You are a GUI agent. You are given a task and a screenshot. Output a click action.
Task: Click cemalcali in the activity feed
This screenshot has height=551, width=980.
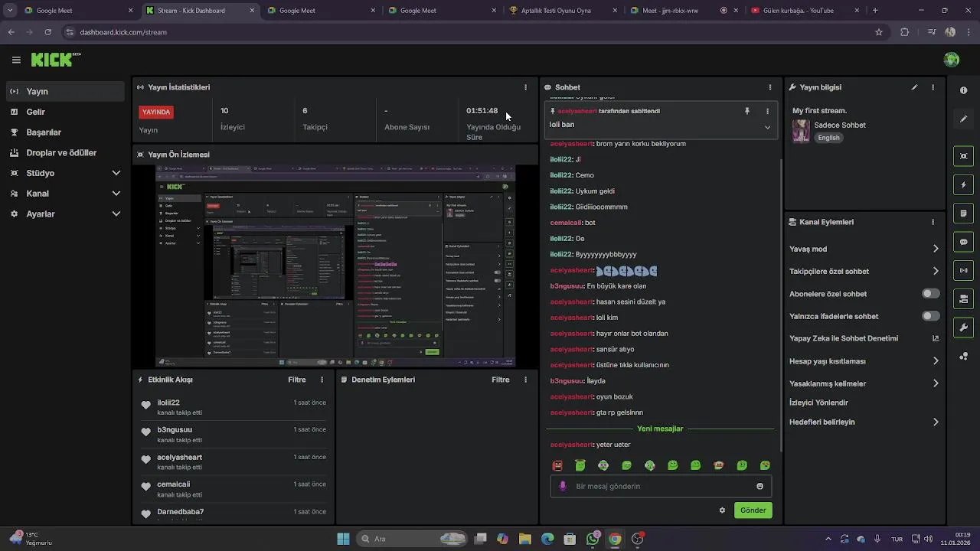coord(173,484)
